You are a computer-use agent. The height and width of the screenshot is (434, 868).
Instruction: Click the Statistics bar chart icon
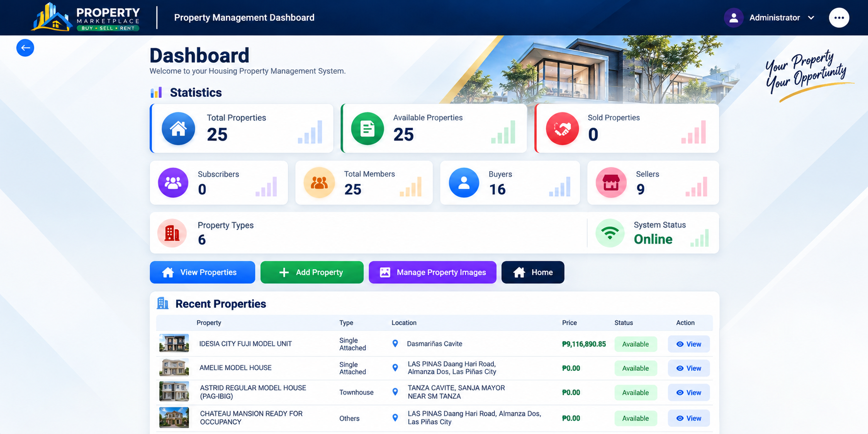pyautogui.click(x=156, y=92)
